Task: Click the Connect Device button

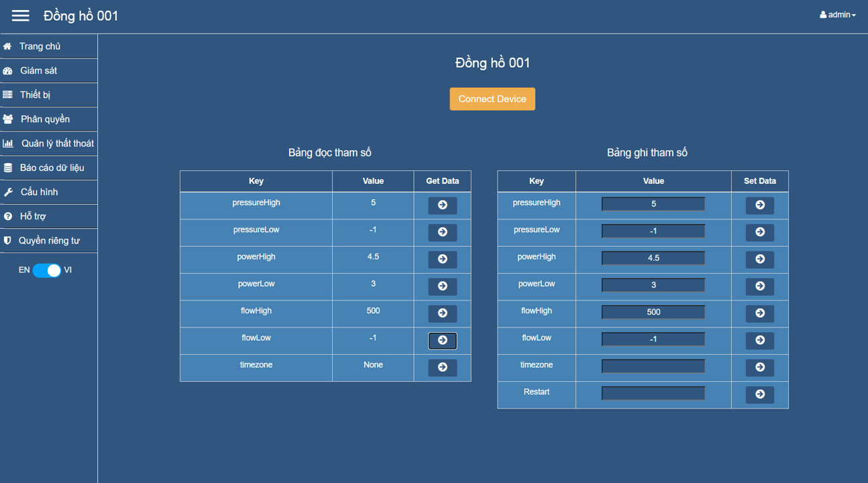Action: (x=492, y=99)
